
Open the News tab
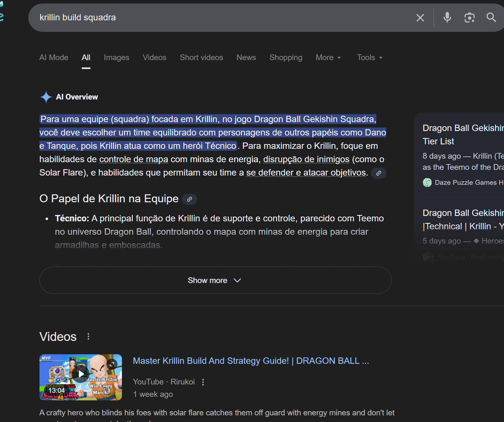pos(246,58)
